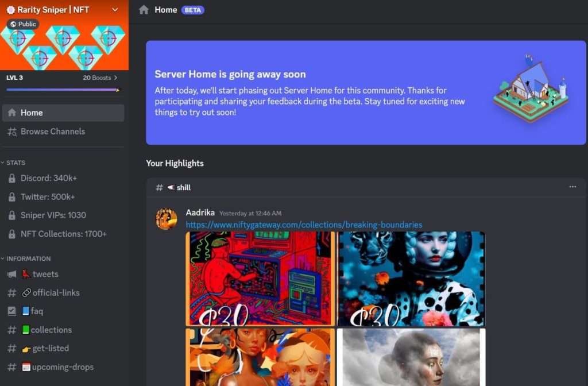
Task: Click the lock icon beside Twitter: 500k+
Action: (12, 196)
